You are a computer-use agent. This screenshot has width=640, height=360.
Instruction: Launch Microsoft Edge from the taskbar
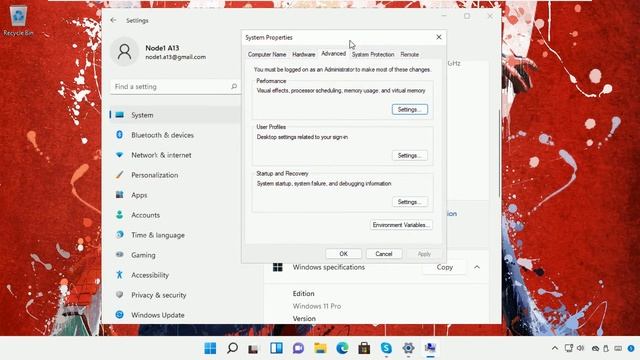click(x=342, y=348)
